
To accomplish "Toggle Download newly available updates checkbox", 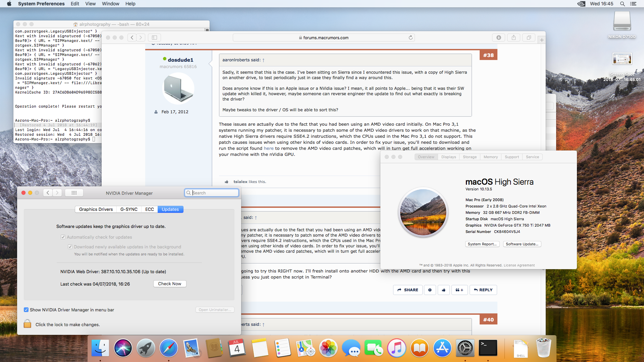I will tap(70, 247).
